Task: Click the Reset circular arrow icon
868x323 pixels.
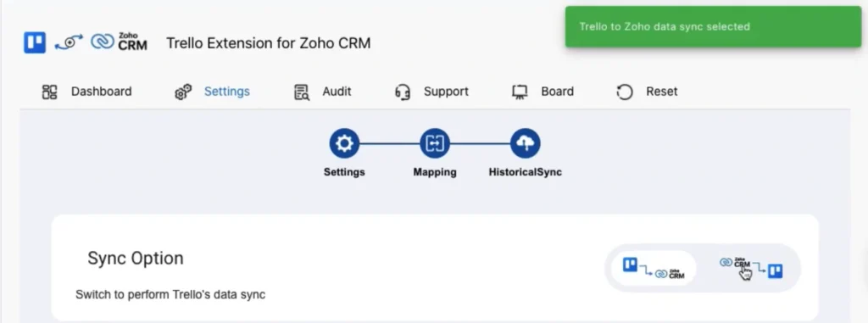Action: click(x=625, y=92)
